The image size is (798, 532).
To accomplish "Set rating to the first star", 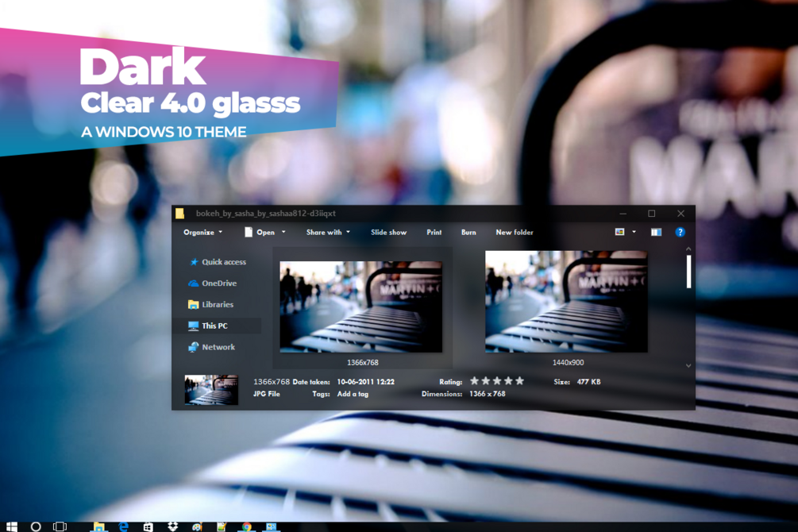I will click(474, 381).
